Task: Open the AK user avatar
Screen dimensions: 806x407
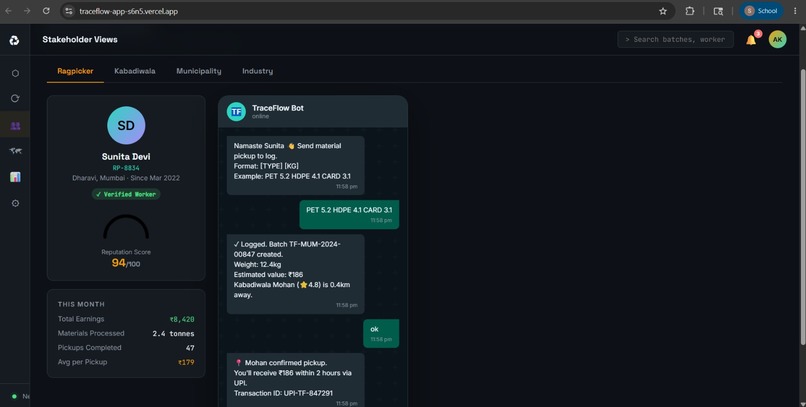Action: 777,40
